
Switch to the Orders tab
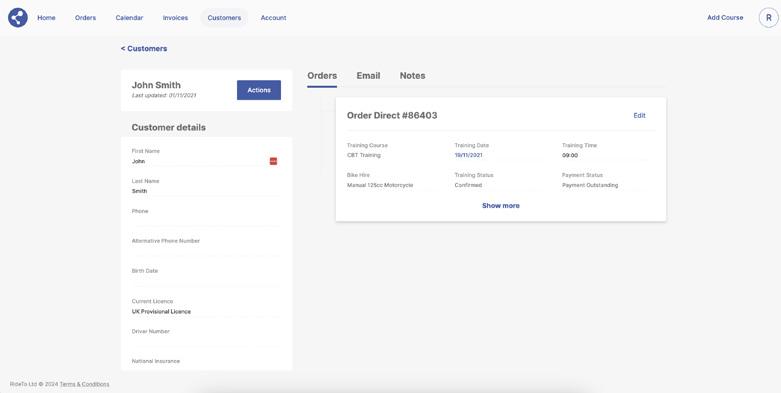tap(322, 76)
